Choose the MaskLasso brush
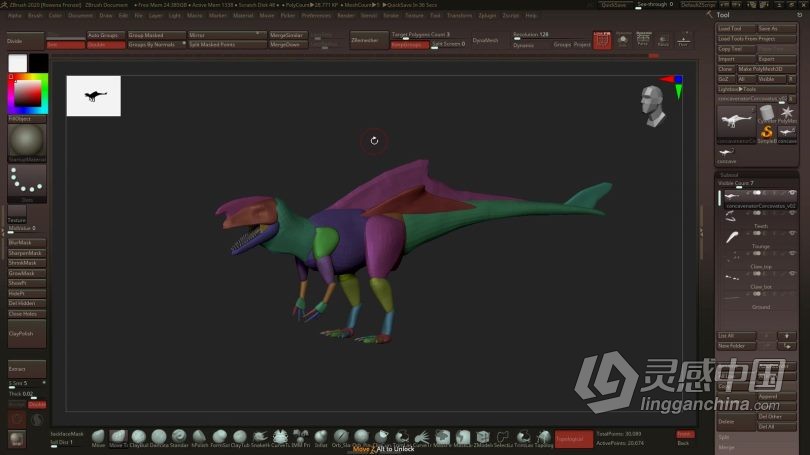This screenshot has height=455, width=810. [x=463, y=437]
